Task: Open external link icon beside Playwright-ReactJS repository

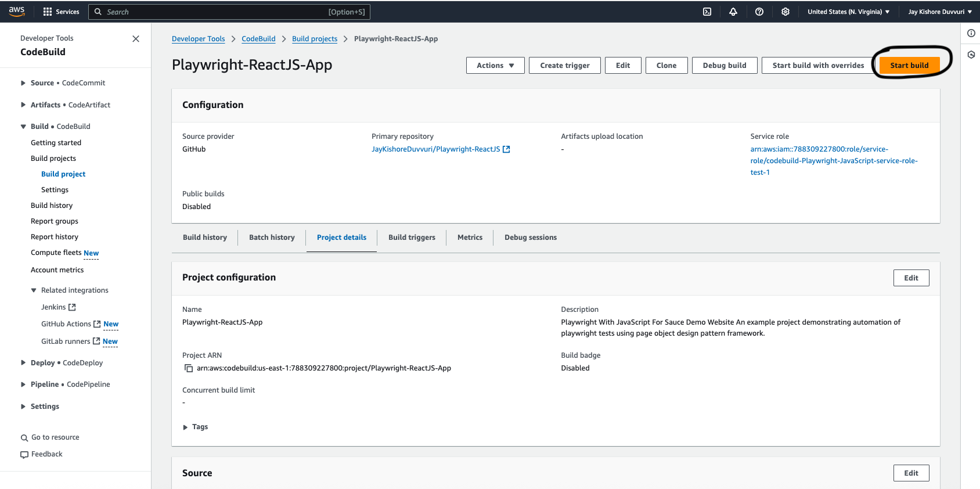Action: point(506,149)
